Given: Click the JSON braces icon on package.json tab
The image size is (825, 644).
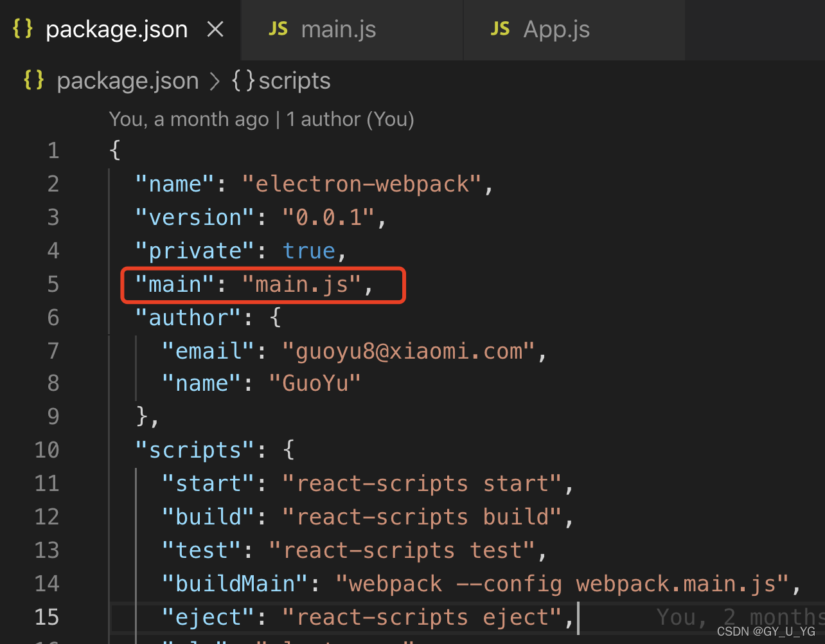Looking at the screenshot, I should pyautogui.click(x=22, y=29).
